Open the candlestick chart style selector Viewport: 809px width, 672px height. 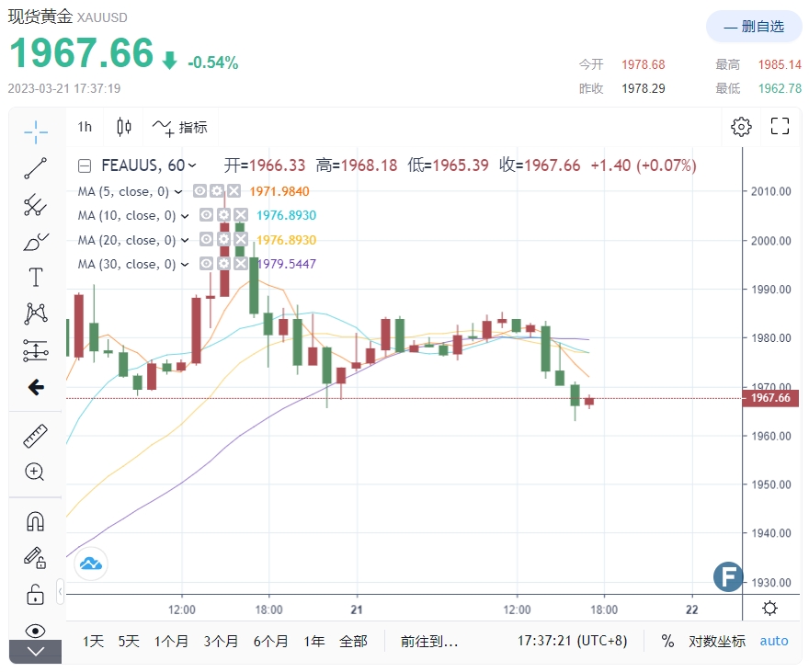pos(124,126)
